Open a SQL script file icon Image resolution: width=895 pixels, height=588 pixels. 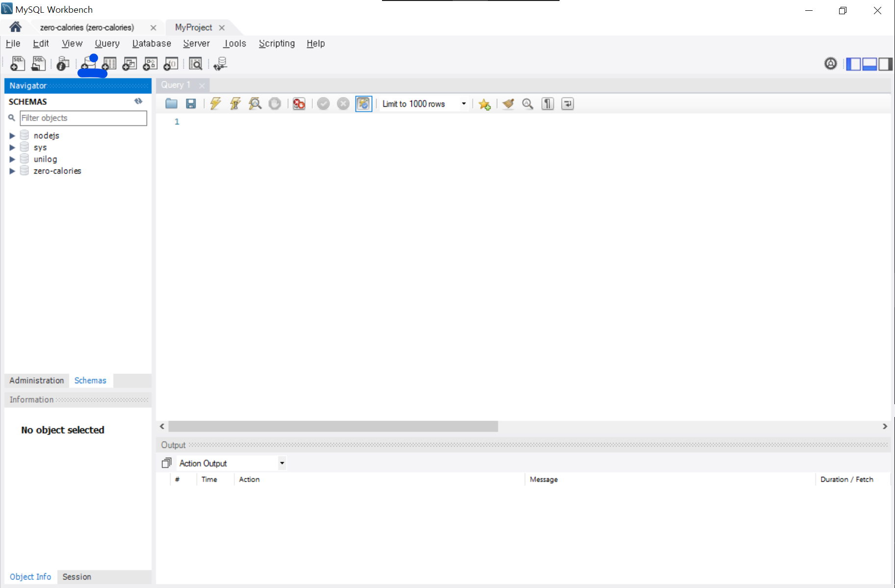pos(38,64)
